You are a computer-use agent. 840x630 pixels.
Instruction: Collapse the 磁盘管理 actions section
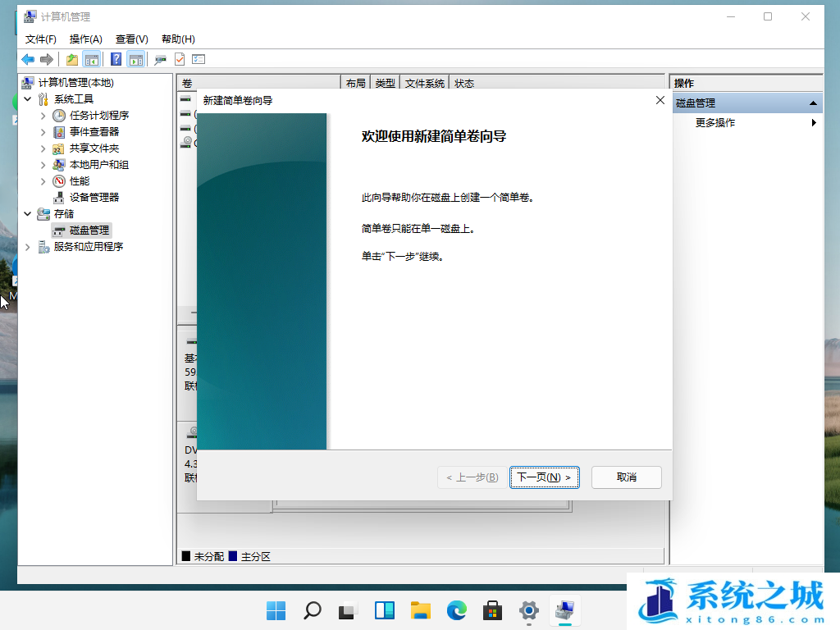tap(813, 103)
